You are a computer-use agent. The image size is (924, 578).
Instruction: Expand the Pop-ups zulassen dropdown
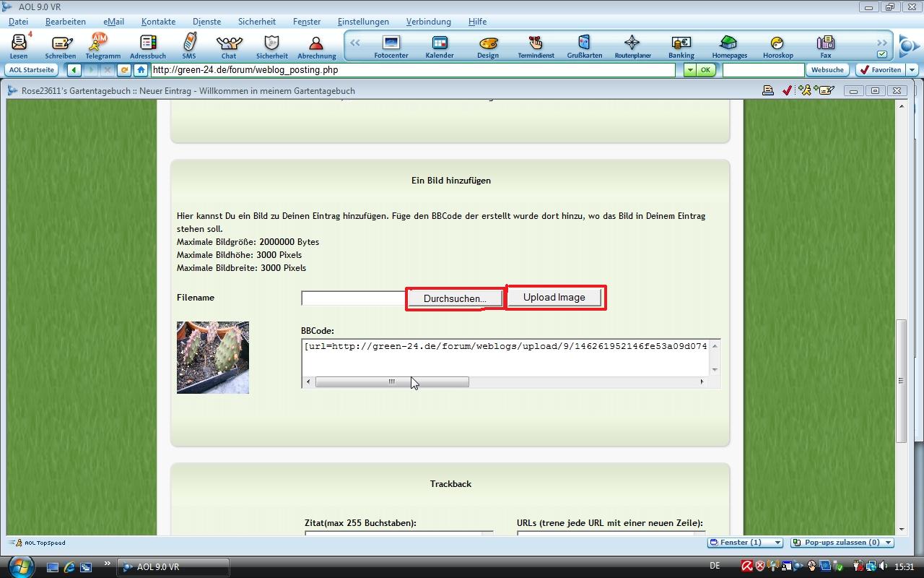(888, 543)
